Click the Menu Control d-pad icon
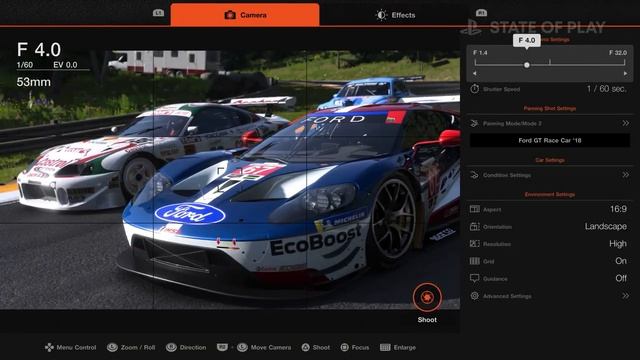Viewport: 640px width, 360px height. point(49,347)
